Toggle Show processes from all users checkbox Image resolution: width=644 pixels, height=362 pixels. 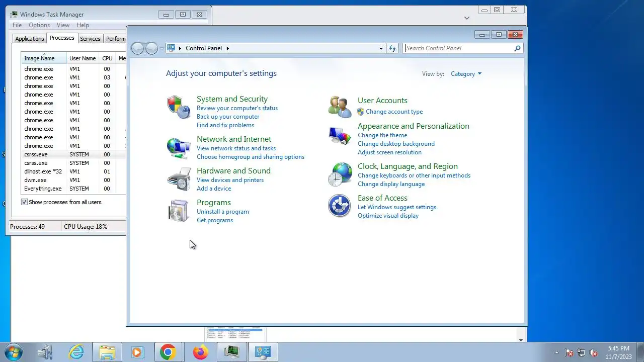[24, 202]
